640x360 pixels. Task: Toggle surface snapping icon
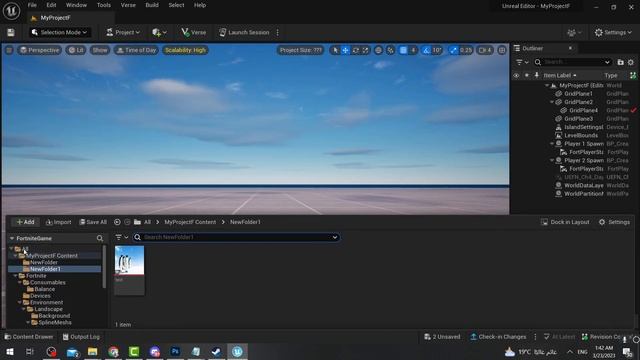pyautogui.click(x=390, y=50)
